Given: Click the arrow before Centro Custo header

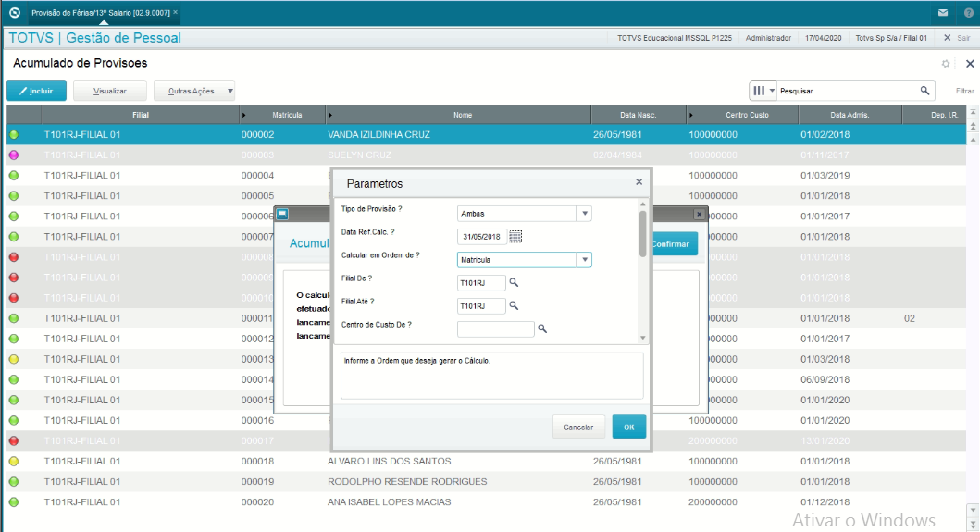Looking at the screenshot, I should (690, 115).
